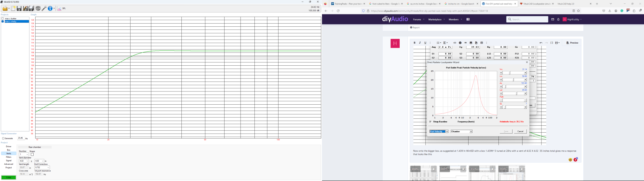Screen dimensions: 644x181
Task: Open diyAudio alerts bell icon
Action: tap(558, 19)
